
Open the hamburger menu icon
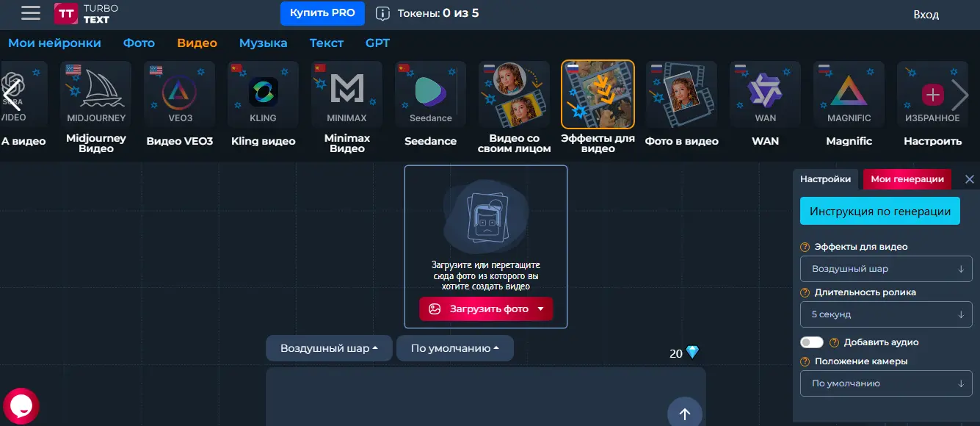click(31, 13)
